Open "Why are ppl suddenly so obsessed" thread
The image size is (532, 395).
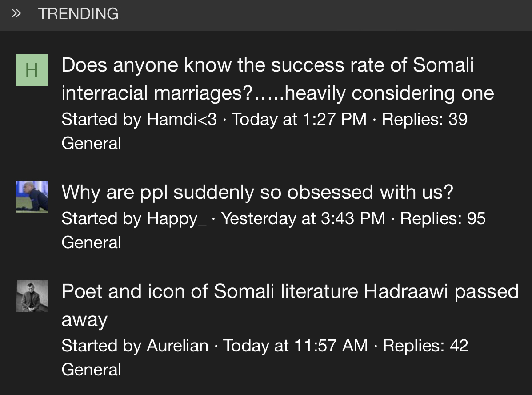point(257,192)
